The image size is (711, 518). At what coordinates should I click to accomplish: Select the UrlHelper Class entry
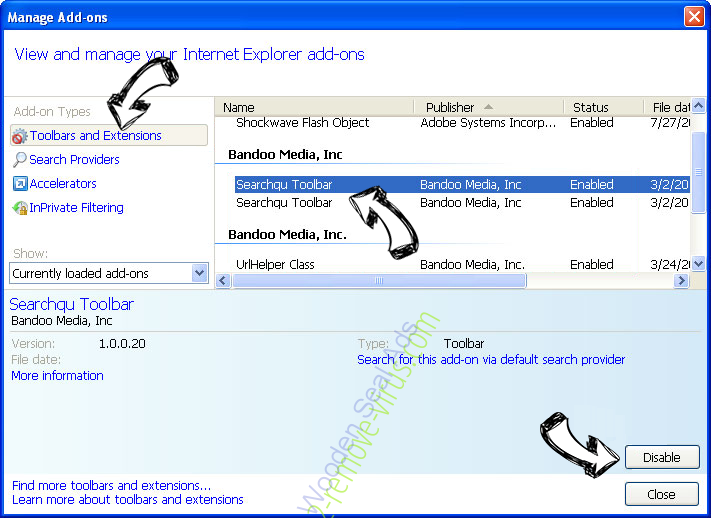(x=275, y=265)
